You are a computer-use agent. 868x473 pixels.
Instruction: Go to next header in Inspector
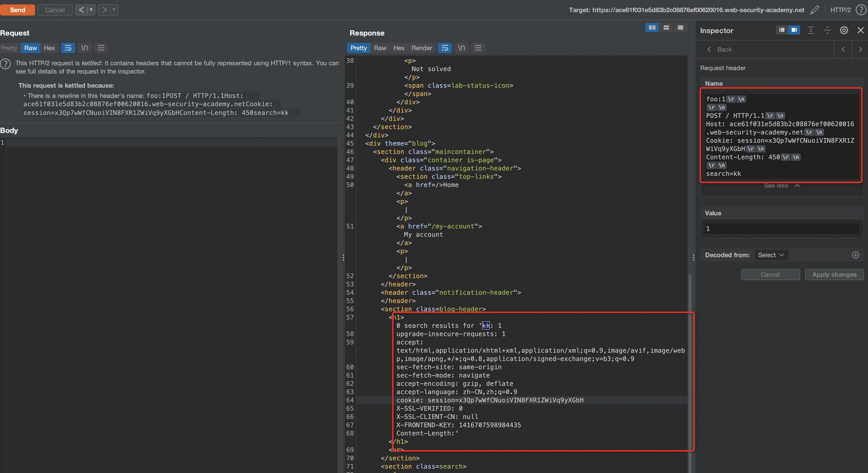click(x=860, y=50)
